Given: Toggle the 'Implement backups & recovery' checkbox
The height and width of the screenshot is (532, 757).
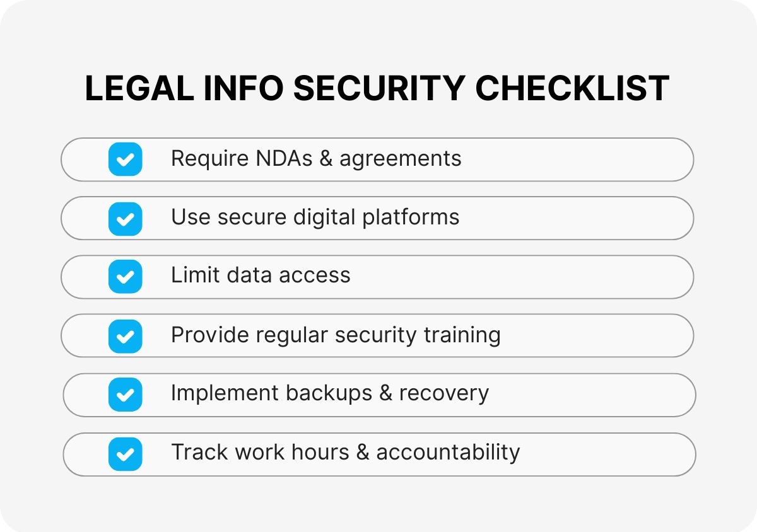Looking at the screenshot, I should pos(125,395).
